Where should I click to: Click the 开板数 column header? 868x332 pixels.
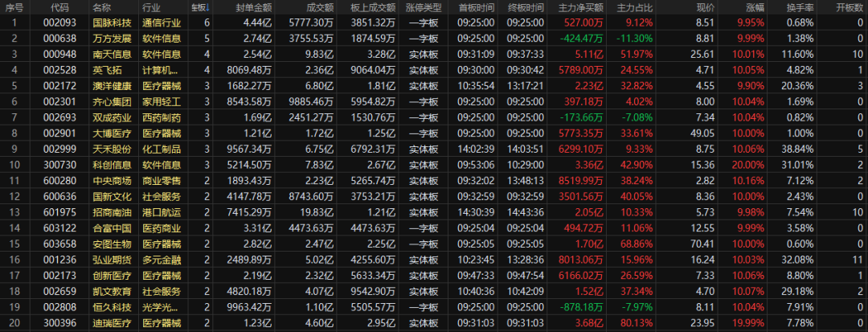tap(850, 8)
